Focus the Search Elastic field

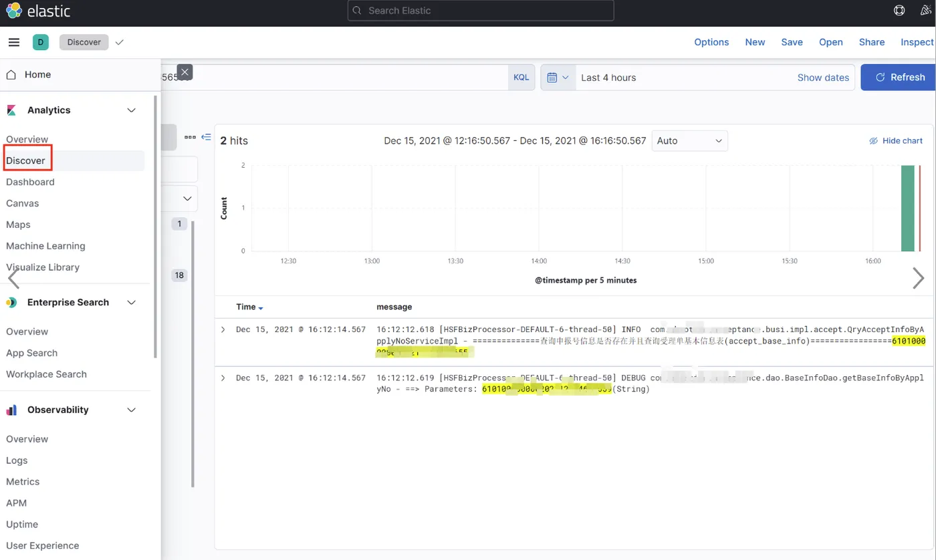click(481, 11)
